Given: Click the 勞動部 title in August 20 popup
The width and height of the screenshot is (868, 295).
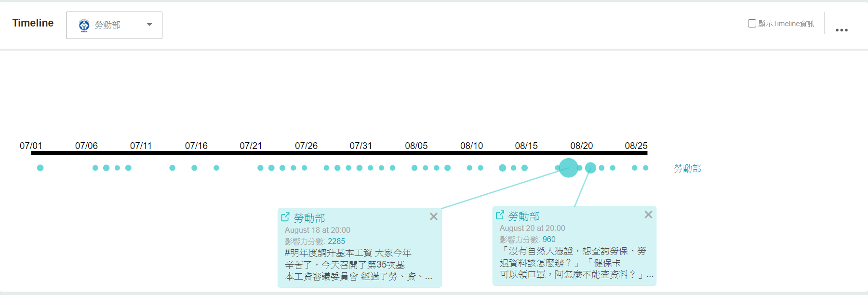Looking at the screenshot, I should click(524, 216).
